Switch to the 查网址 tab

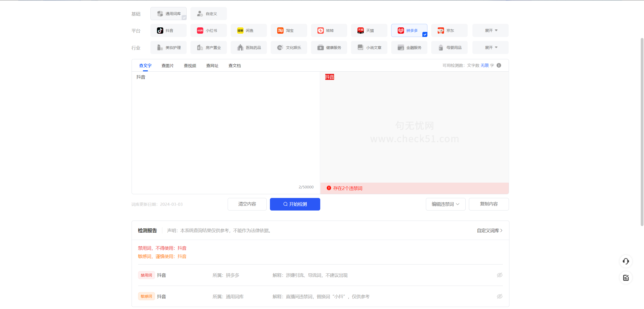[x=212, y=66]
